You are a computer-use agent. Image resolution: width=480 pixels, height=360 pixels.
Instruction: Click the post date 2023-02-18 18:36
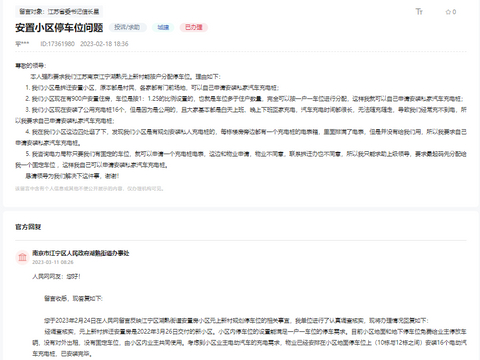tap(104, 44)
